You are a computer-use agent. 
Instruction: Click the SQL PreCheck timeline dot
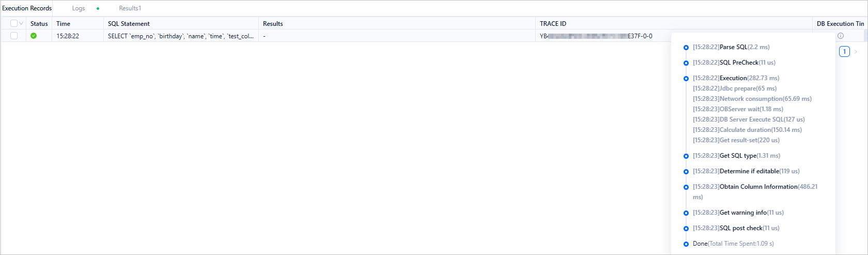click(686, 63)
